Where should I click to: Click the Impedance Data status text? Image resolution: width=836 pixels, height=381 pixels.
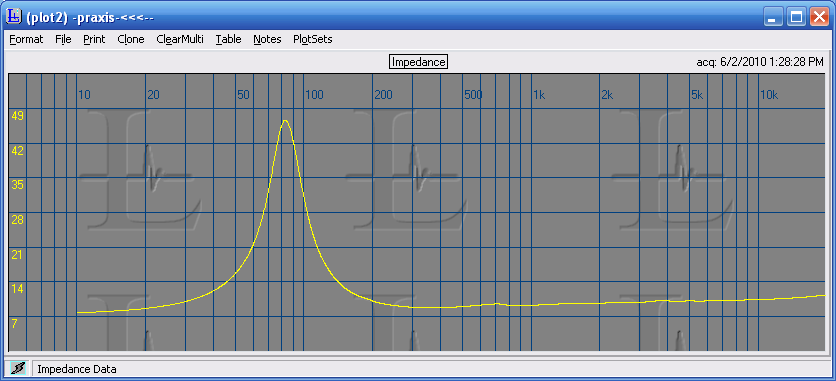pyautogui.click(x=77, y=369)
